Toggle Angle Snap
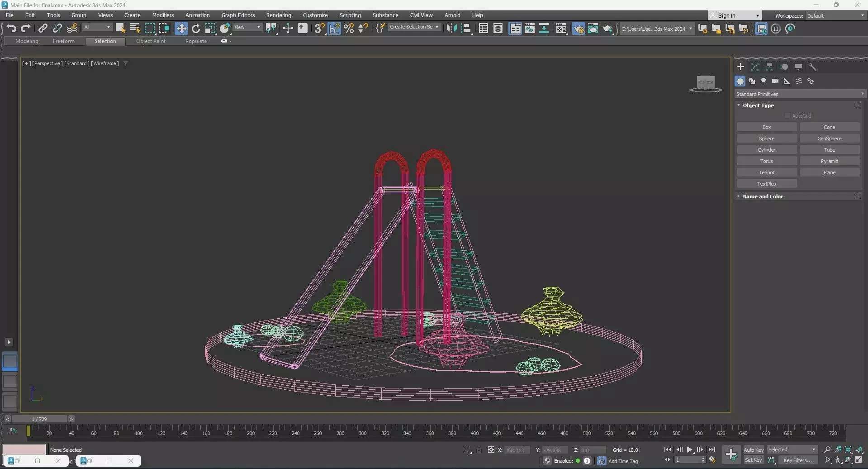The image size is (868, 469). click(334, 29)
